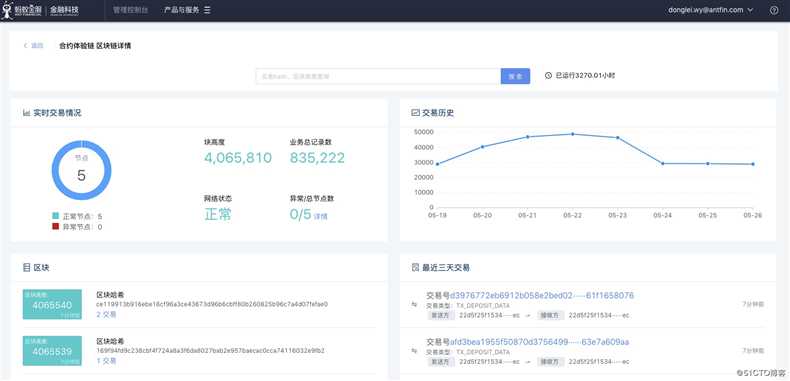Click the 合约体验链 区块链详情 title
The width and height of the screenshot is (790, 381).
[x=95, y=46]
